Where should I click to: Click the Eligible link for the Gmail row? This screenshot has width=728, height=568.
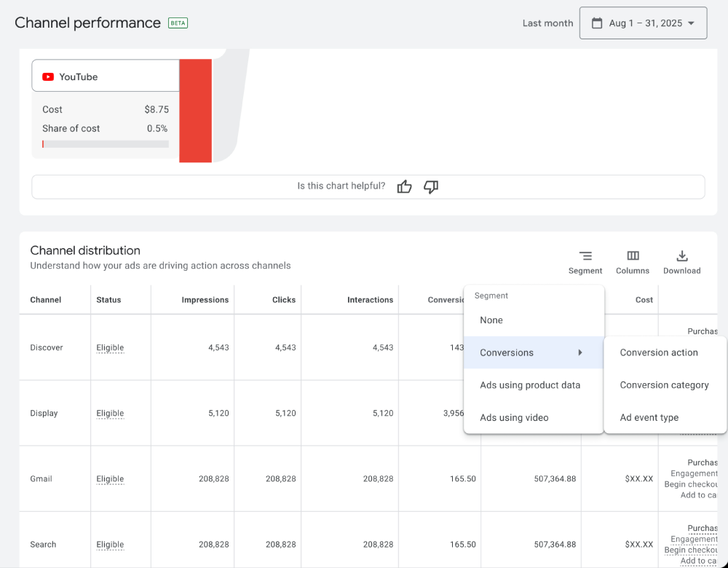click(110, 478)
